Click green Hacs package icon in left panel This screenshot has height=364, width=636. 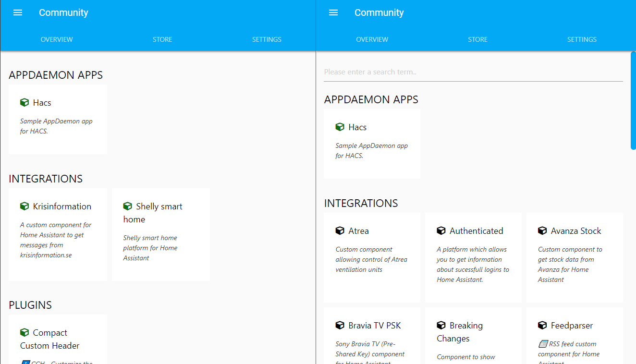pos(24,102)
